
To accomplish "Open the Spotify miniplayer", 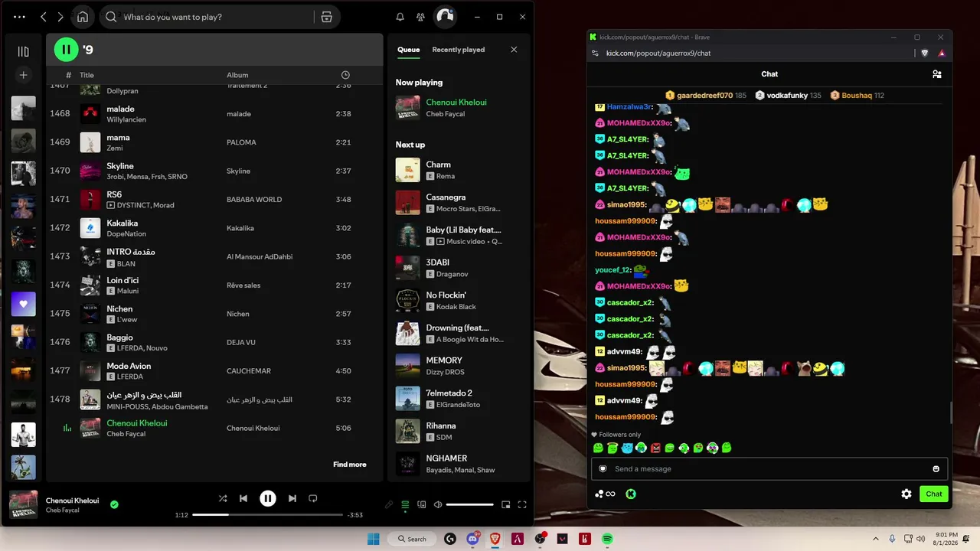I will (505, 504).
